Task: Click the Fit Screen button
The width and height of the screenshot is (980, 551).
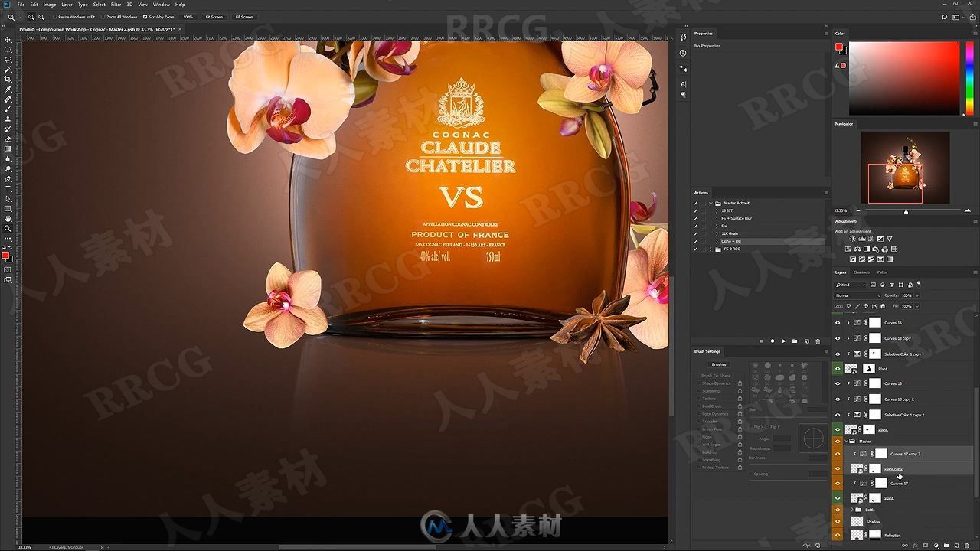Action: tap(214, 17)
